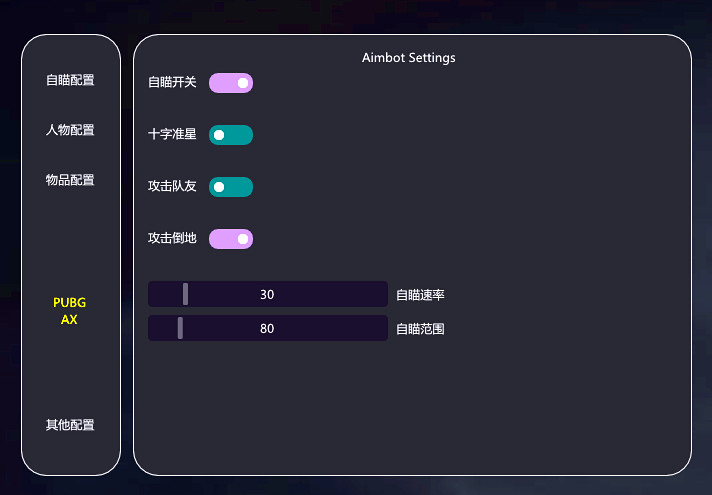This screenshot has height=495, width=712.
Task: Click the 十字准星 label text
Action: (x=172, y=134)
